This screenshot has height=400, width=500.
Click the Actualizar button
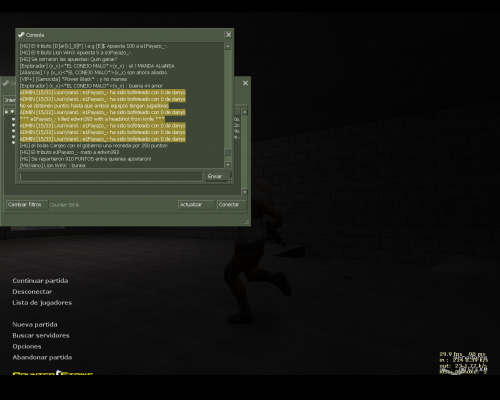[196, 205]
